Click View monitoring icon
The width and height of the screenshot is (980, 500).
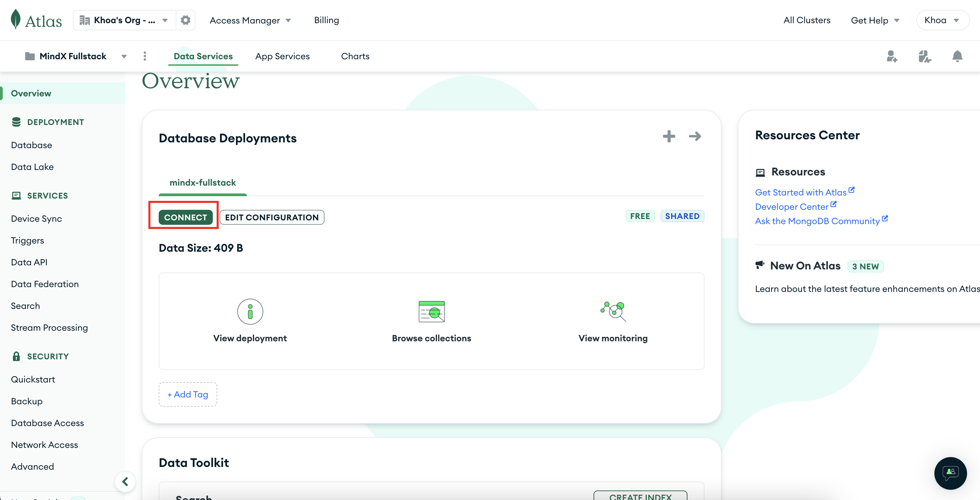[613, 311]
